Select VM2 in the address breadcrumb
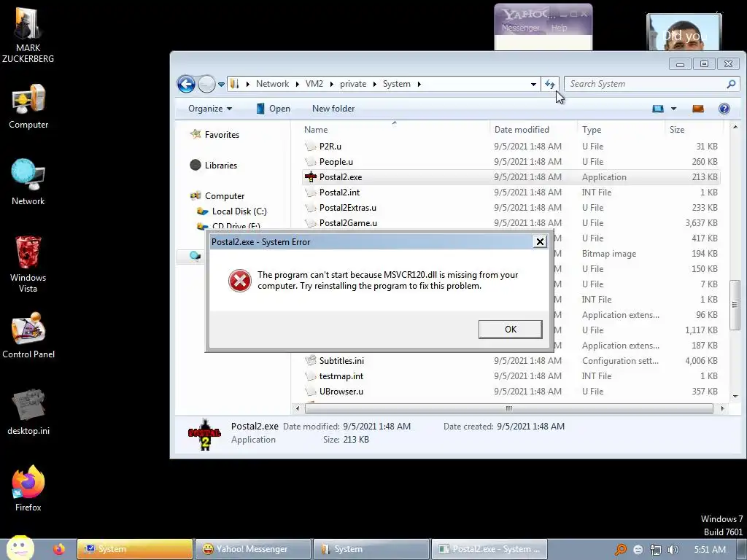This screenshot has width=747, height=560. 314,84
